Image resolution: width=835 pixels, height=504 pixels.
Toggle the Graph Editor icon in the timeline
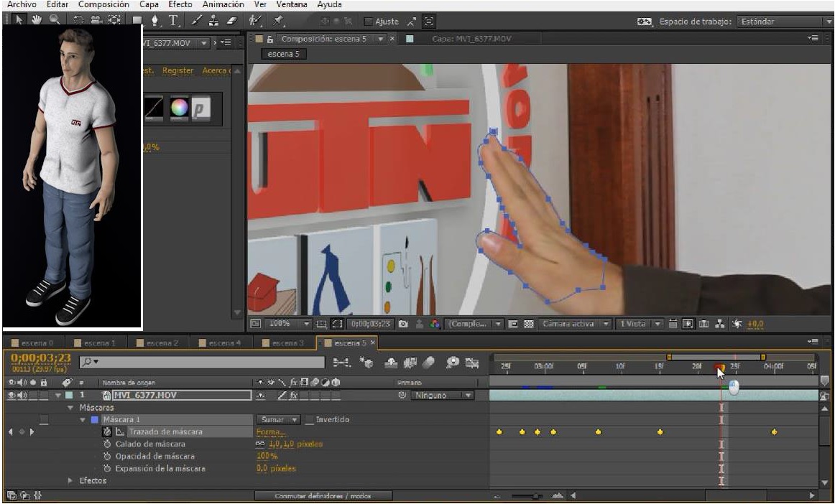tap(472, 363)
